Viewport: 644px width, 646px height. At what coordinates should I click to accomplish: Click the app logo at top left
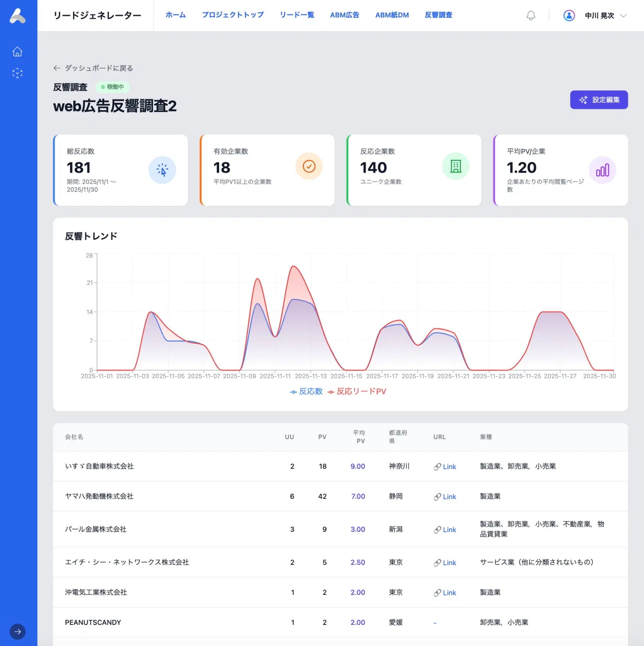[x=18, y=16]
